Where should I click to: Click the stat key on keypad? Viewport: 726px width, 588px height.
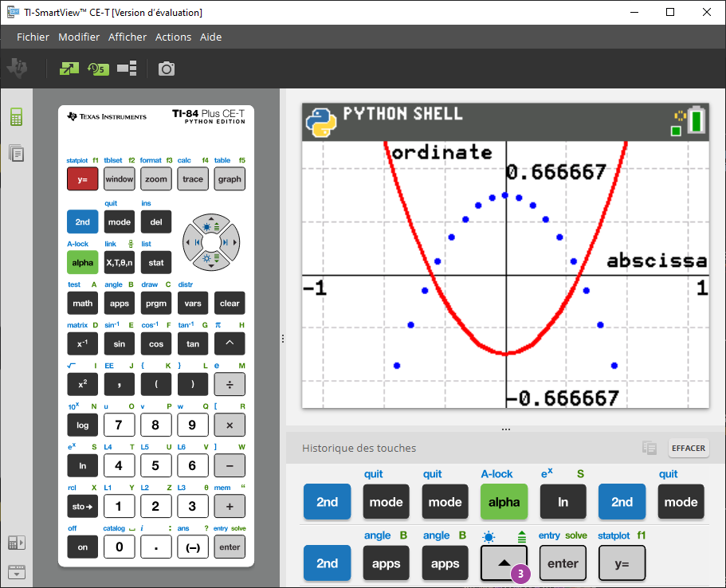tap(156, 262)
